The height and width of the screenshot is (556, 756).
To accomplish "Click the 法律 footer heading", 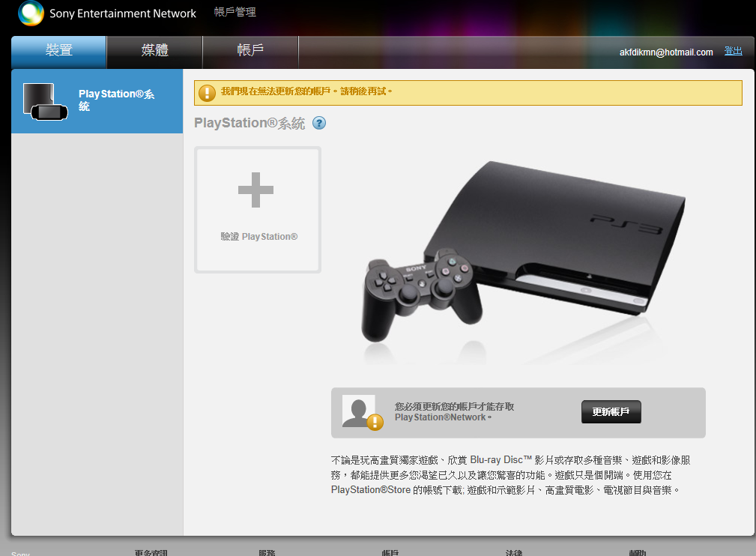I will (x=514, y=552).
